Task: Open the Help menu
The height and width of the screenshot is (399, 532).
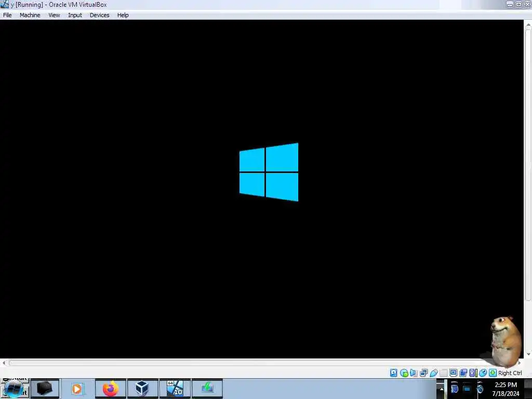Action: coord(123,15)
